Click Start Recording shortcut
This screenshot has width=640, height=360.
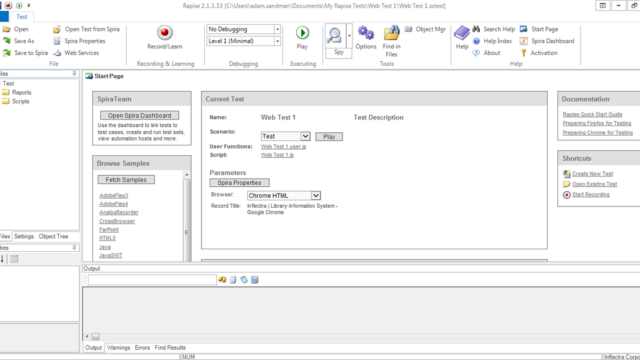591,194
